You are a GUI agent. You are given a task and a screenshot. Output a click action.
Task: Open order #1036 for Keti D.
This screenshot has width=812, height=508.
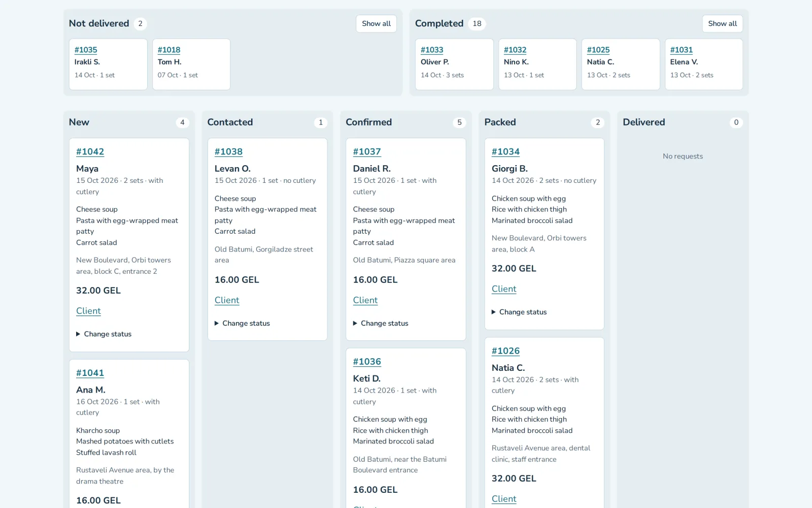pos(367,362)
